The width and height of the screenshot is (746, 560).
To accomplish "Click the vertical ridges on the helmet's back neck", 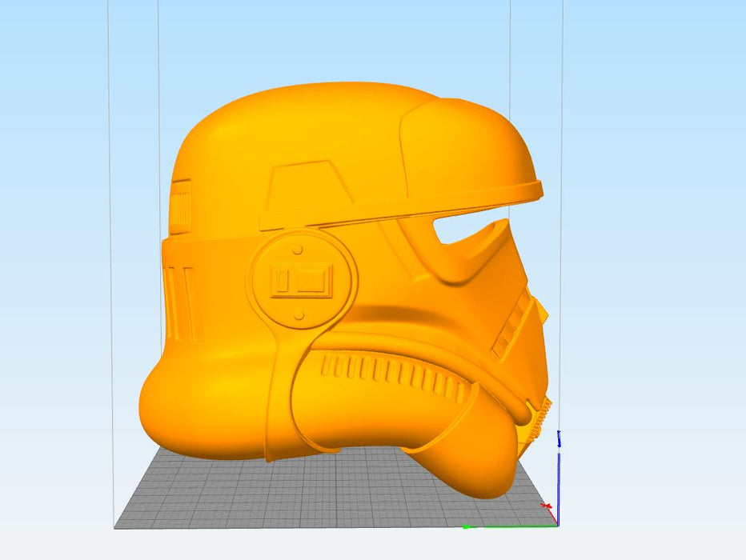I will pos(178,302).
